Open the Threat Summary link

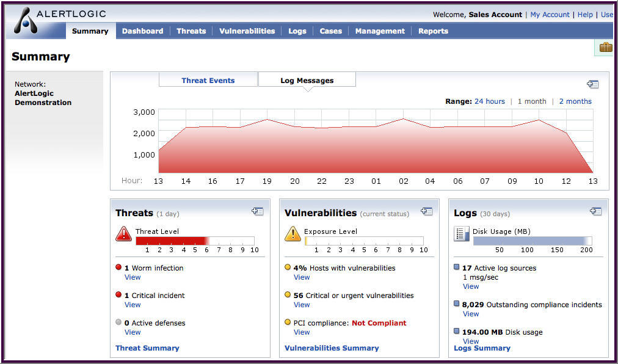(147, 348)
